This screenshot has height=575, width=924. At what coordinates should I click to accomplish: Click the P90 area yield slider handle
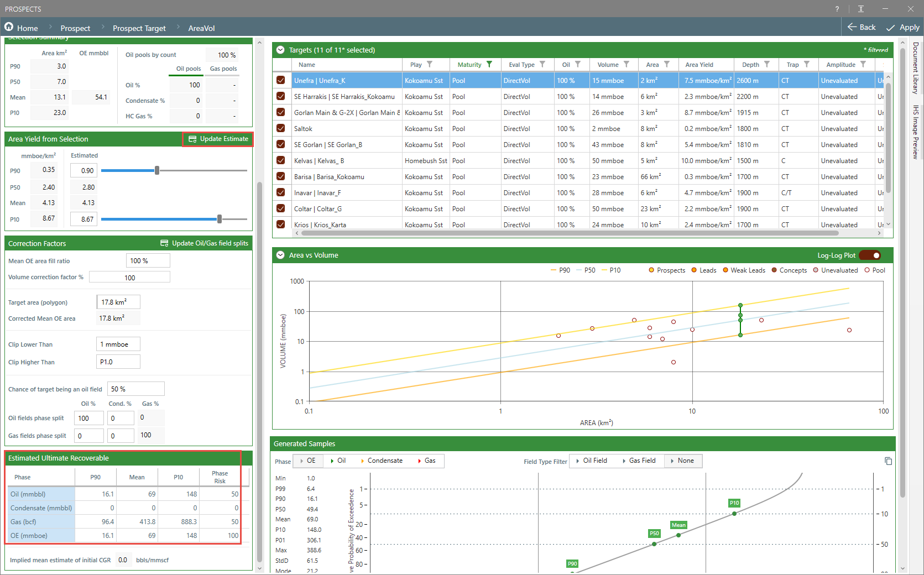pos(157,170)
